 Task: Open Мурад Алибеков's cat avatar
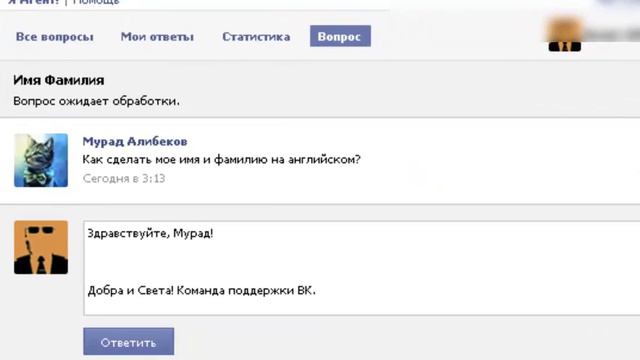pyautogui.click(x=41, y=160)
